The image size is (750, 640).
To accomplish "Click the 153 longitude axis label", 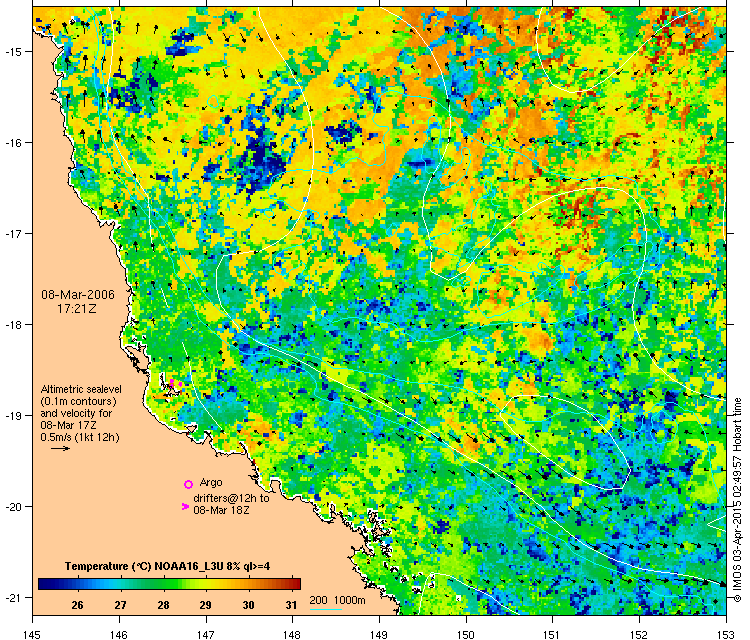I will click(x=727, y=635).
